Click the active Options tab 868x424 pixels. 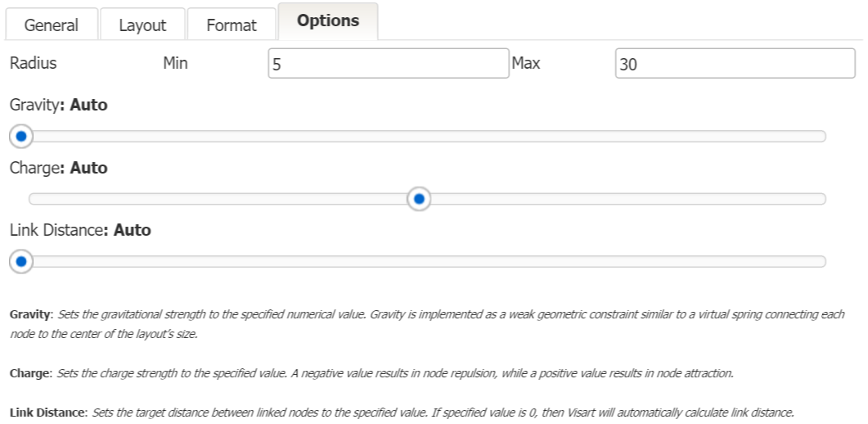(x=327, y=21)
